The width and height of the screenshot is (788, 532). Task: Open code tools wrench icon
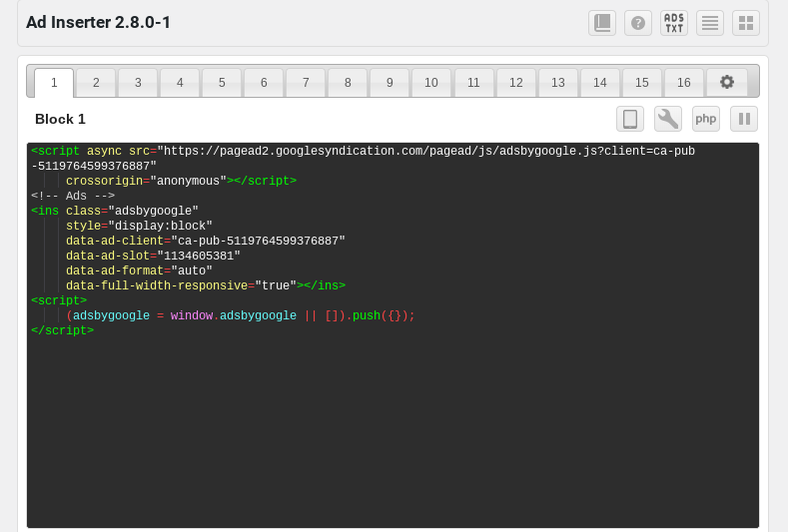click(668, 119)
